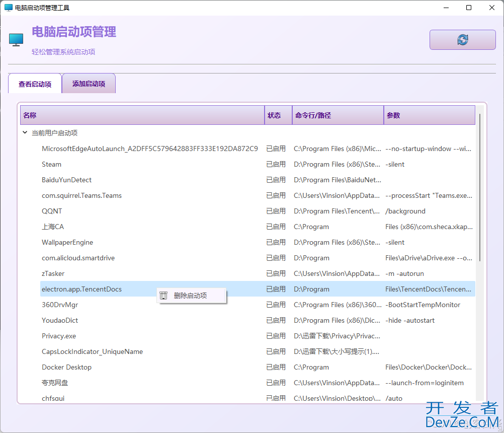Minimize the 电脑启动项管理工具 window
This screenshot has height=433, width=504.
click(x=446, y=8)
